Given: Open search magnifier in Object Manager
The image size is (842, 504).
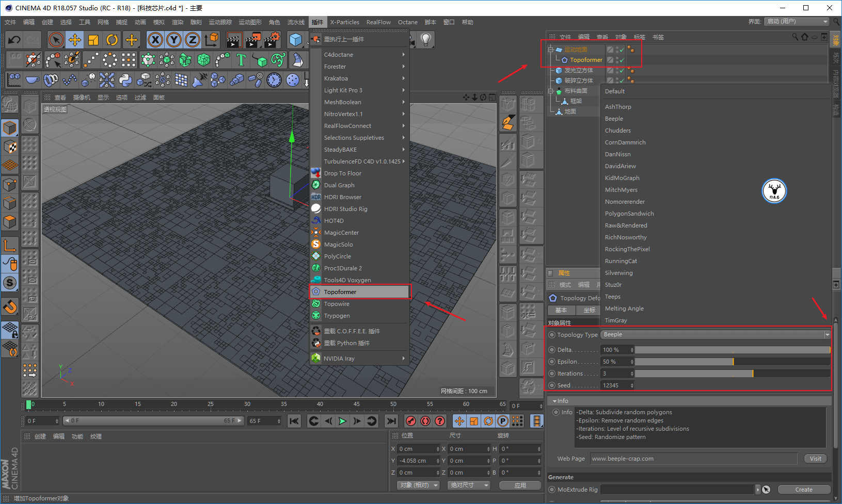Looking at the screenshot, I should (x=795, y=37).
